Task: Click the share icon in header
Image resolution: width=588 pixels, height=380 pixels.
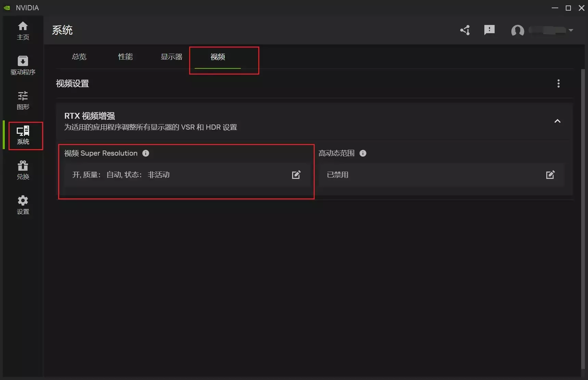Action: [465, 30]
